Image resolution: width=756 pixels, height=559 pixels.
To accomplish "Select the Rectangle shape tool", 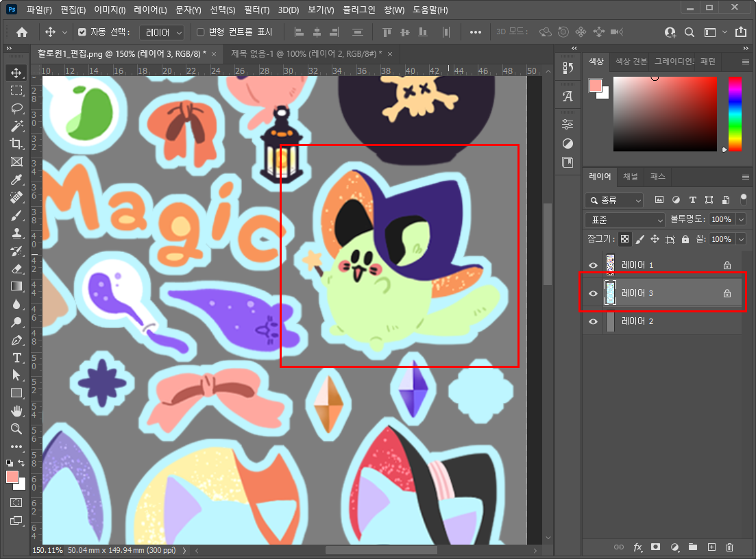I will click(16, 393).
